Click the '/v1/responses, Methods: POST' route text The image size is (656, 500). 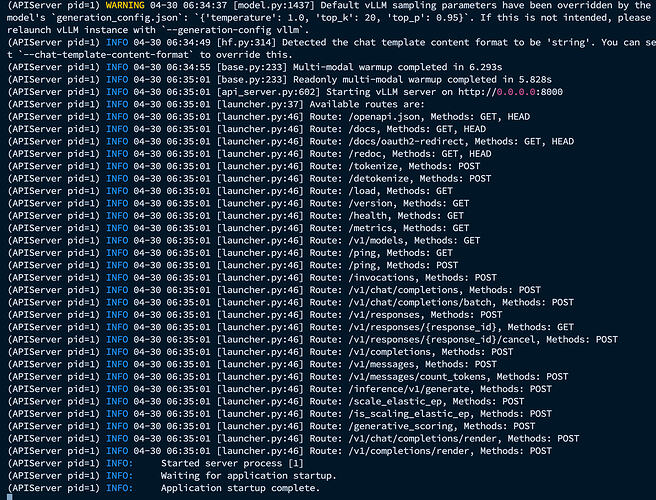tap(425, 315)
